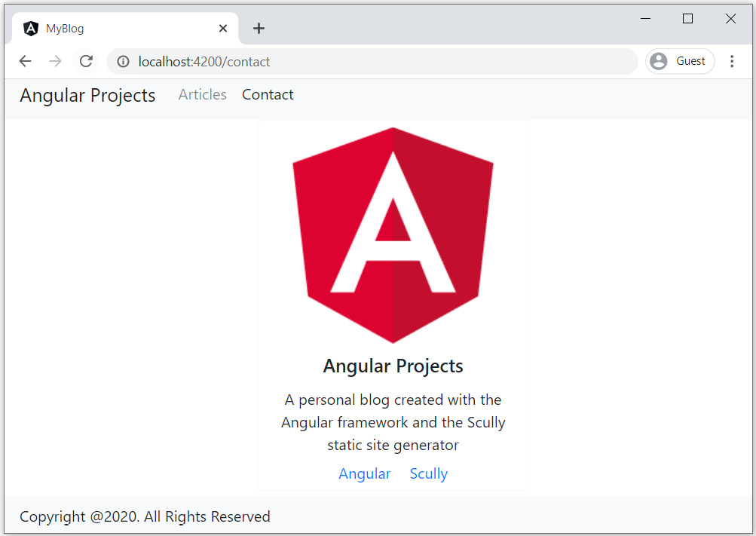This screenshot has height=536, width=756.
Task: View site information icon in address bar
Action: pyautogui.click(x=124, y=62)
